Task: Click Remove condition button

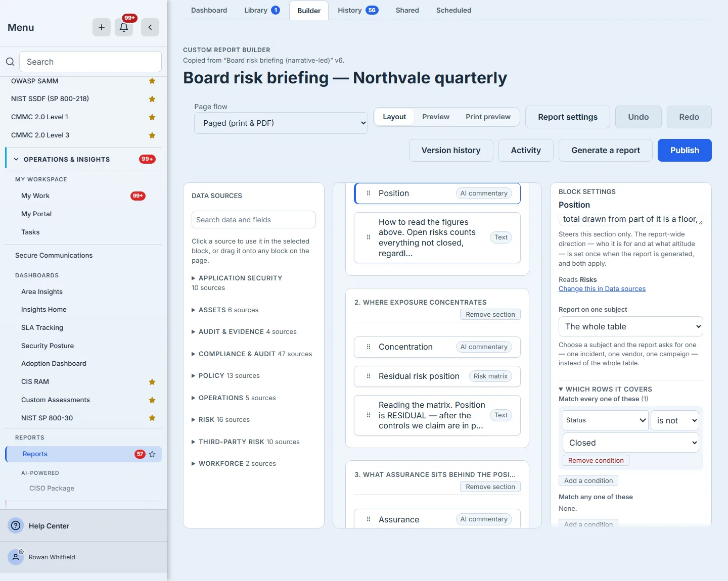Action: pyautogui.click(x=596, y=460)
